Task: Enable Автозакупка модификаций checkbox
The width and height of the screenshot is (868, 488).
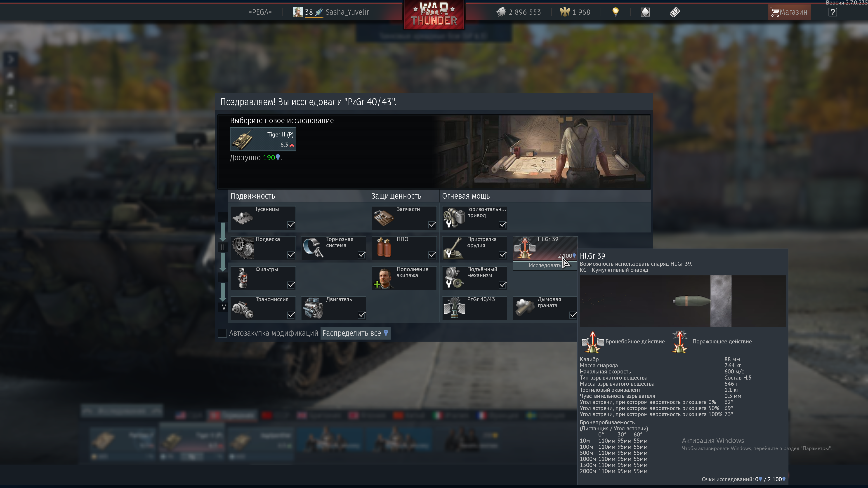Action: pos(222,333)
